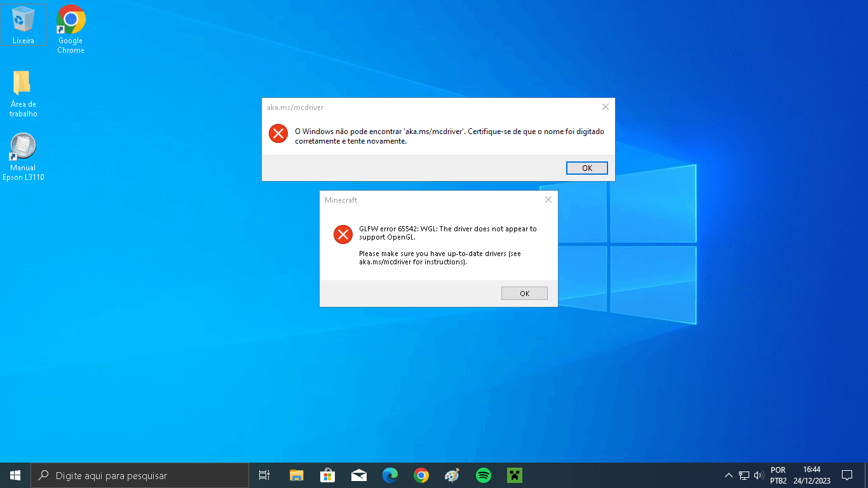Launch Chrome from the taskbar

421,475
